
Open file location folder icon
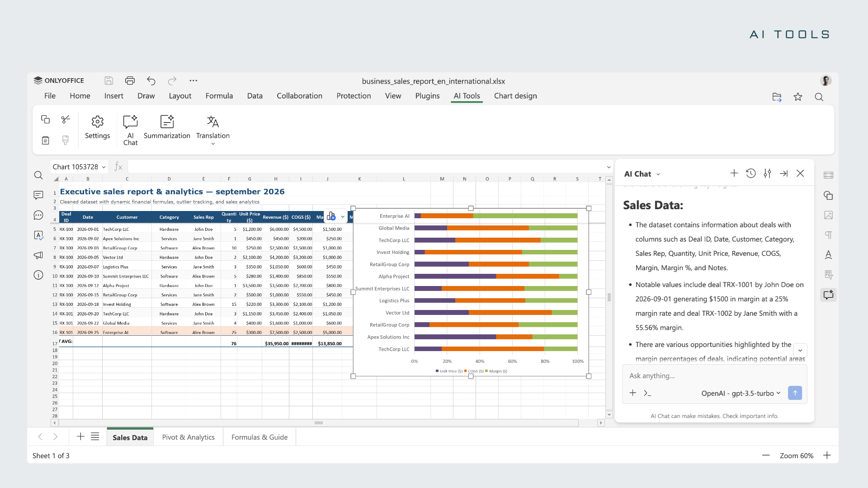(777, 97)
